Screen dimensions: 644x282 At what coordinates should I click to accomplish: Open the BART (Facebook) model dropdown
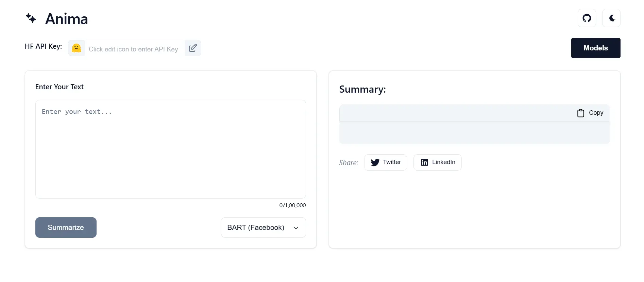tap(263, 228)
